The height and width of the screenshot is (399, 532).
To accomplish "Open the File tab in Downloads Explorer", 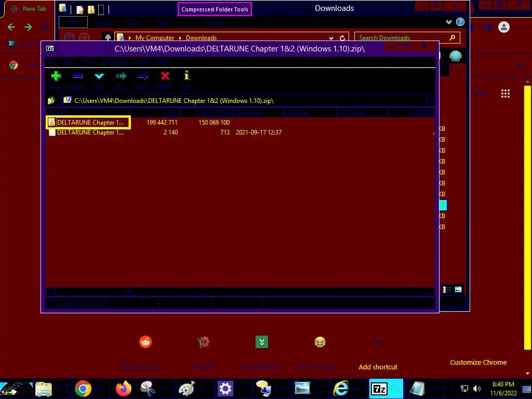I will [x=73, y=23].
